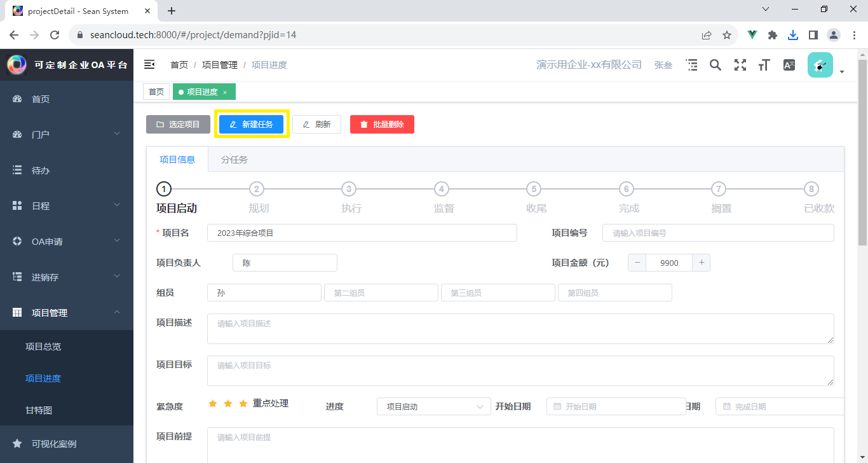Toggle fullscreen mode icon
This screenshot has width=868, height=463.
point(740,65)
